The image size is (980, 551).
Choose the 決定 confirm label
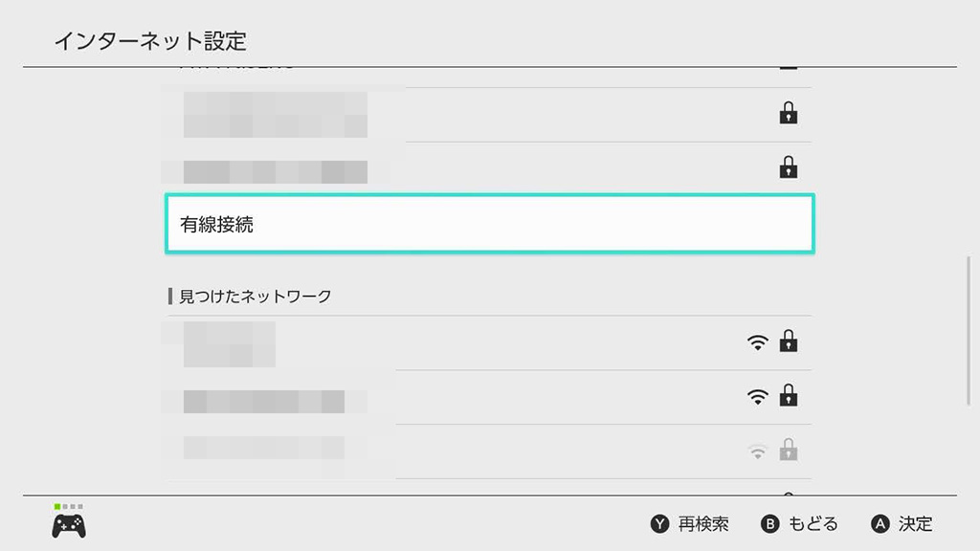916,523
